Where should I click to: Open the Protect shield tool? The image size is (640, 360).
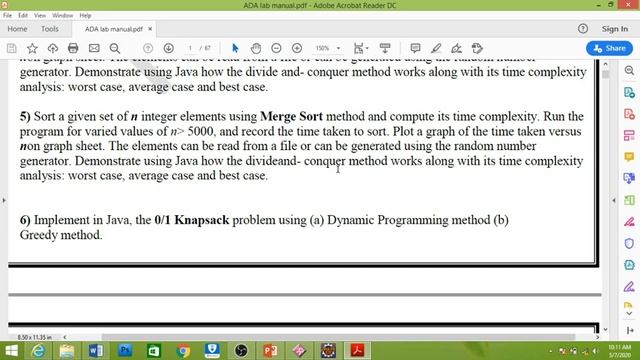coord(629,244)
